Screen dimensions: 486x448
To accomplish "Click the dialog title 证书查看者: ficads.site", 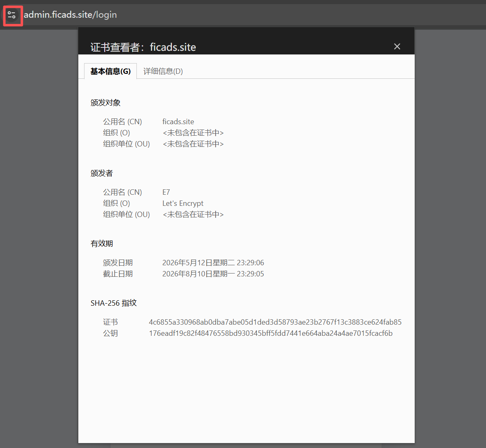I will (143, 47).
